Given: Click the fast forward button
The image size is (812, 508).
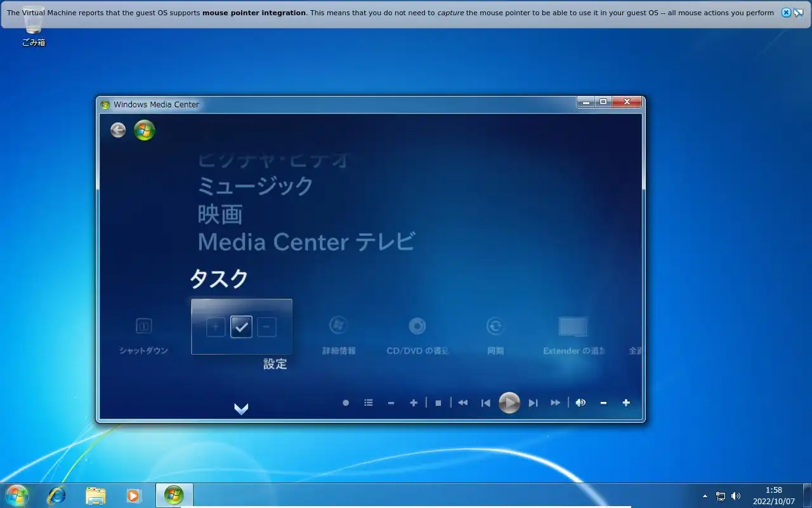Looking at the screenshot, I should coord(556,403).
